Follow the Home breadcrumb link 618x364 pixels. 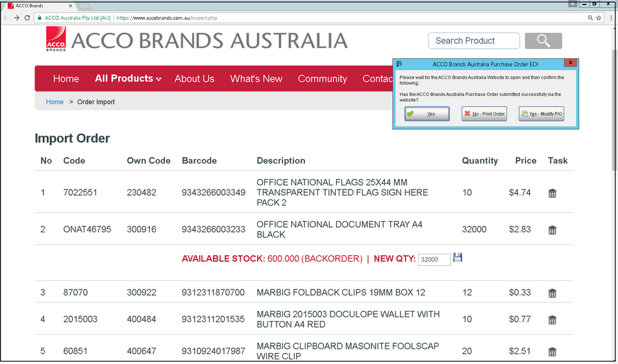click(x=55, y=102)
